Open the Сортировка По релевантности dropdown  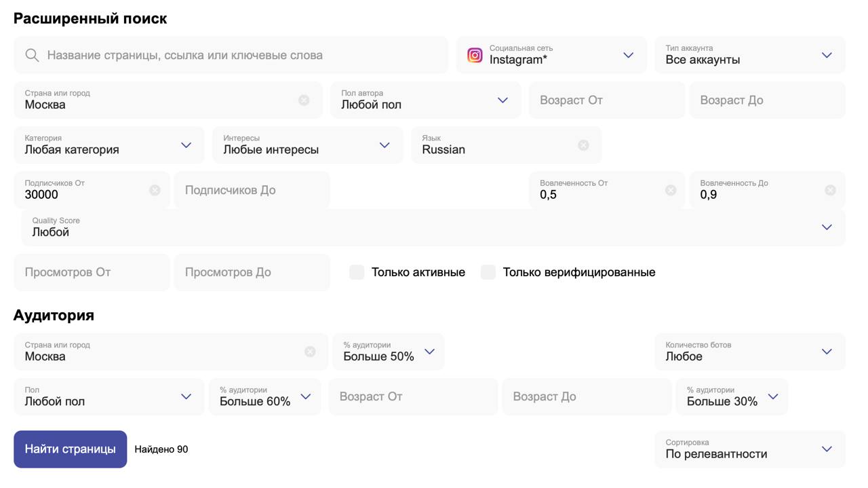[x=750, y=449]
